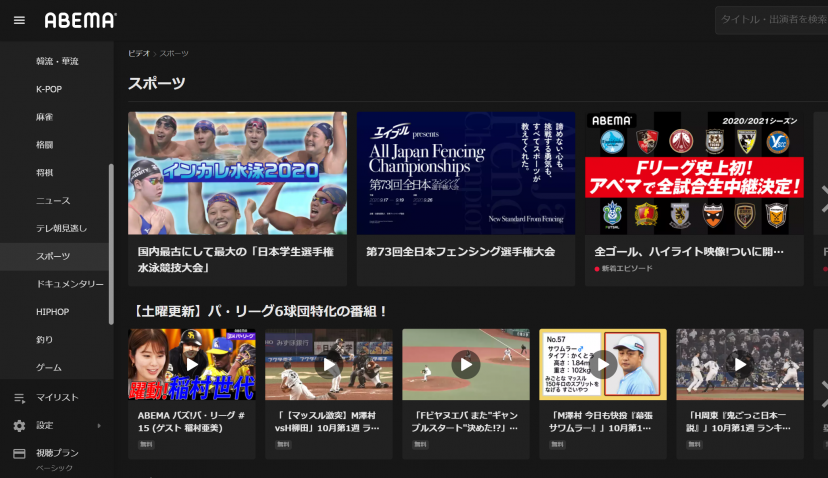
Task: Select 将棋 category in sidebar
Action: (44, 173)
